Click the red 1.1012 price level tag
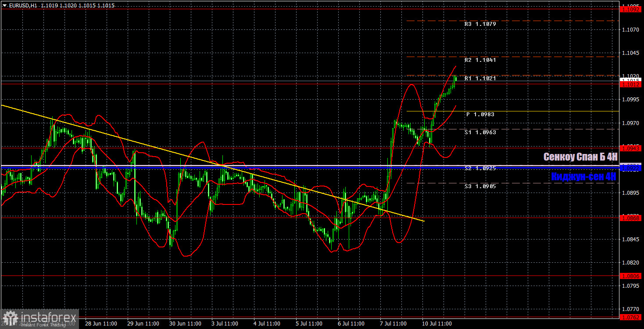The width and height of the screenshot is (644, 329). [x=630, y=85]
